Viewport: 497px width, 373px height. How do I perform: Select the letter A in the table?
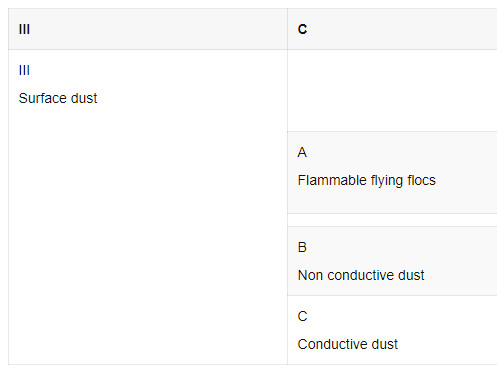pos(302,152)
